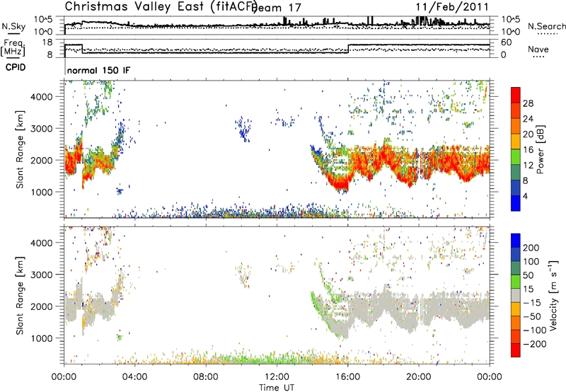Select the 'Beam 17' label

pos(277,8)
